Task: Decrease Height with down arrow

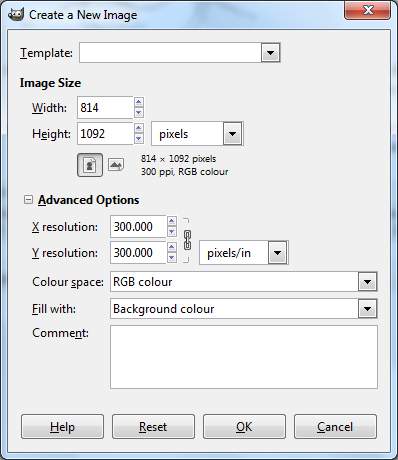Action: pos(139,139)
